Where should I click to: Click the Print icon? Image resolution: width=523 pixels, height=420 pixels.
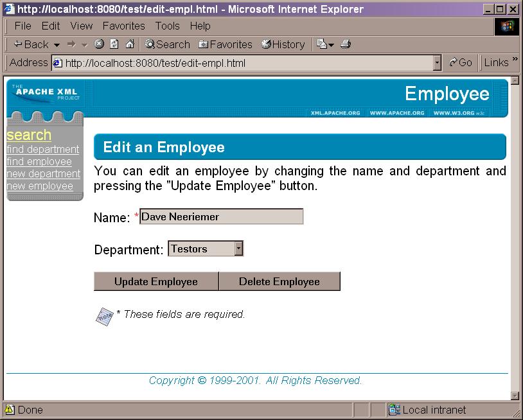pyautogui.click(x=345, y=44)
